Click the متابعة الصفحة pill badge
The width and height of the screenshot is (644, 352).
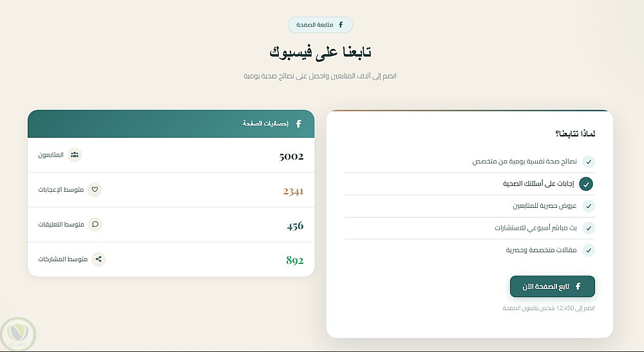click(320, 24)
